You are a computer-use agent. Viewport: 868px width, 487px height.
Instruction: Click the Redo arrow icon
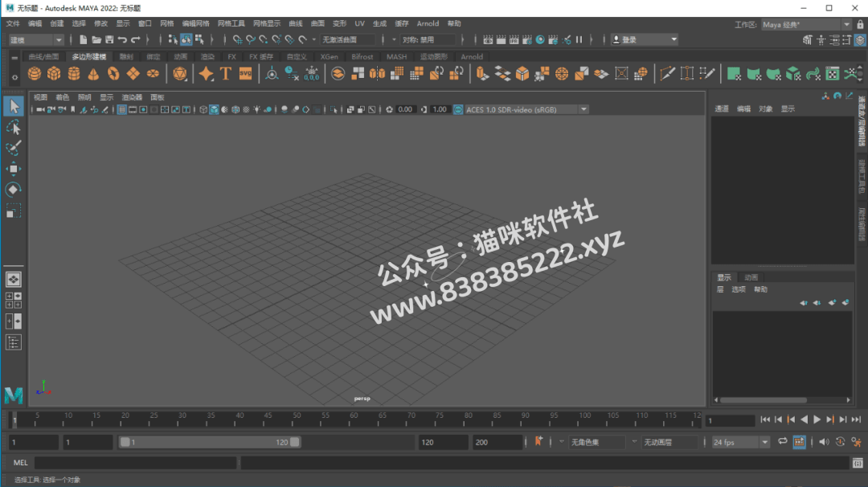pos(136,40)
